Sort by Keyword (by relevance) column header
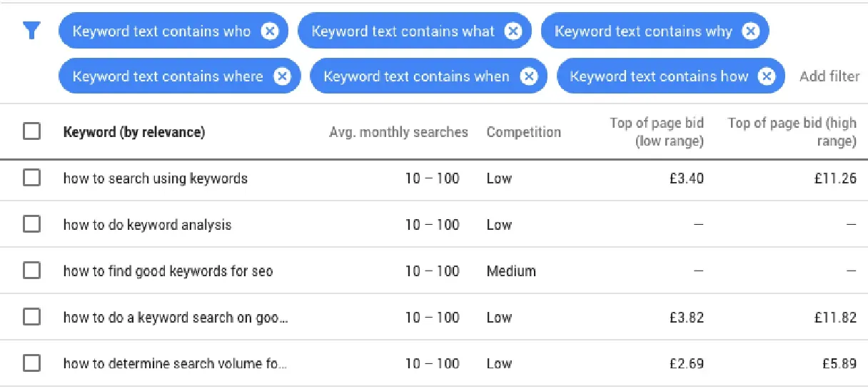The image size is (868, 389). tap(134, 132)
